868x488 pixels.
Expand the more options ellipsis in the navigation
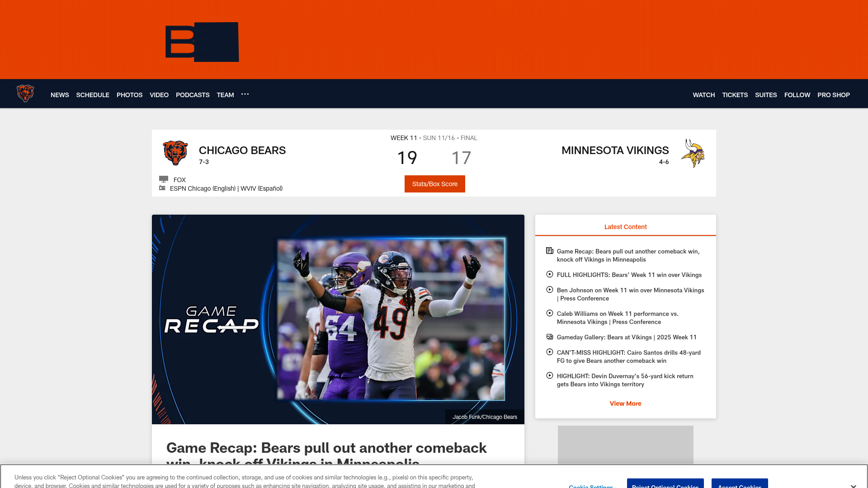coord(245,94)
